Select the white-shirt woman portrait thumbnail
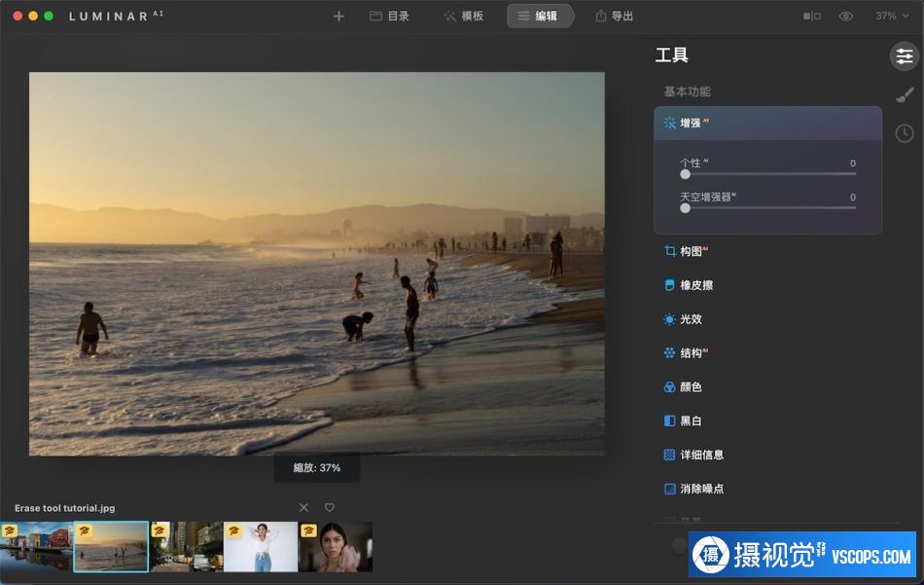This screenshot has height=585, width=924. (x=261, y=546)
